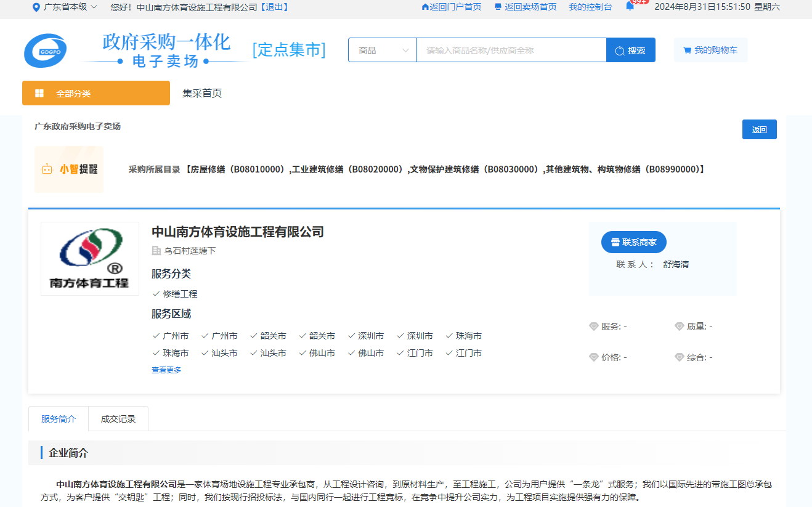Click the shop icon beside 返回卖场首页
Viewport: 812px width, 507px height.
point(498,7)
